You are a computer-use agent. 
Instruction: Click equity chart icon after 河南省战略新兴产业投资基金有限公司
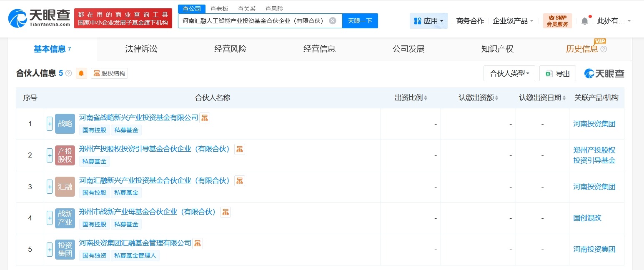204,117
